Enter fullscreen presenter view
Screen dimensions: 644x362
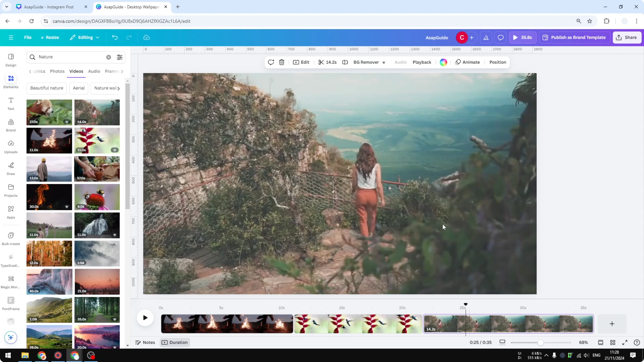tap(625, 342)
